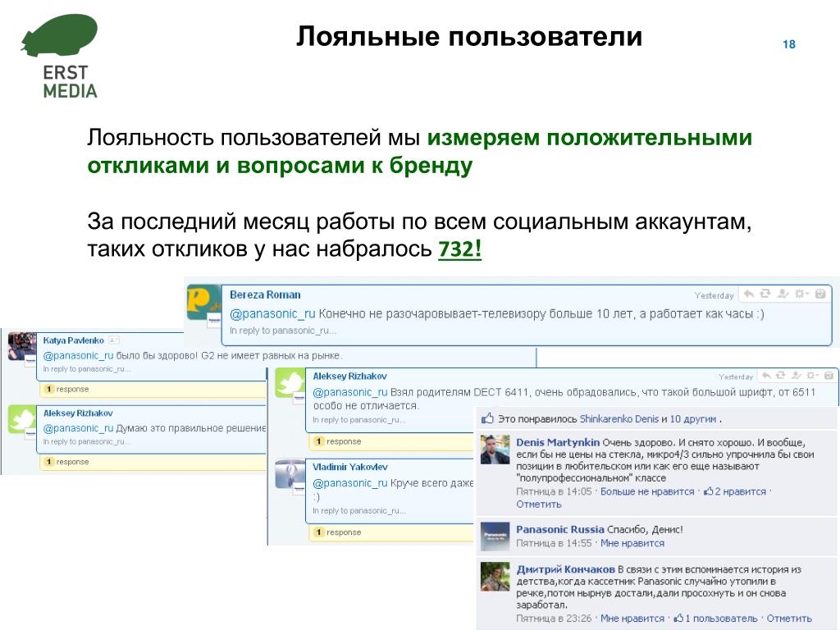Click the thumbs-up icon beside '2 нравится'

coord(708,491)
